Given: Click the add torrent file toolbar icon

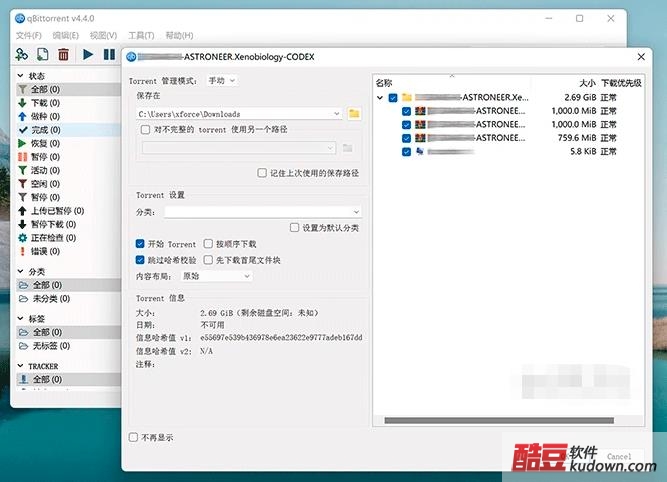Looking at the screenshot, I should (43, 54).
